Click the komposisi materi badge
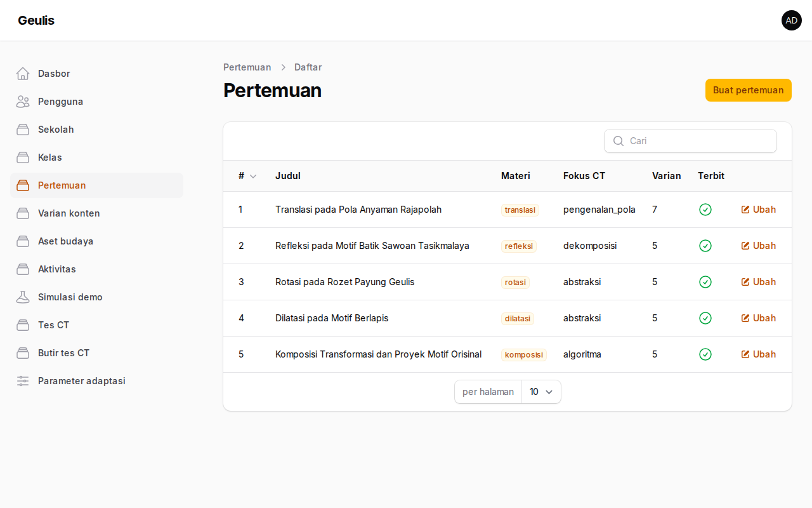Viewport: 812px width, 508px height. tap(524, 355)
